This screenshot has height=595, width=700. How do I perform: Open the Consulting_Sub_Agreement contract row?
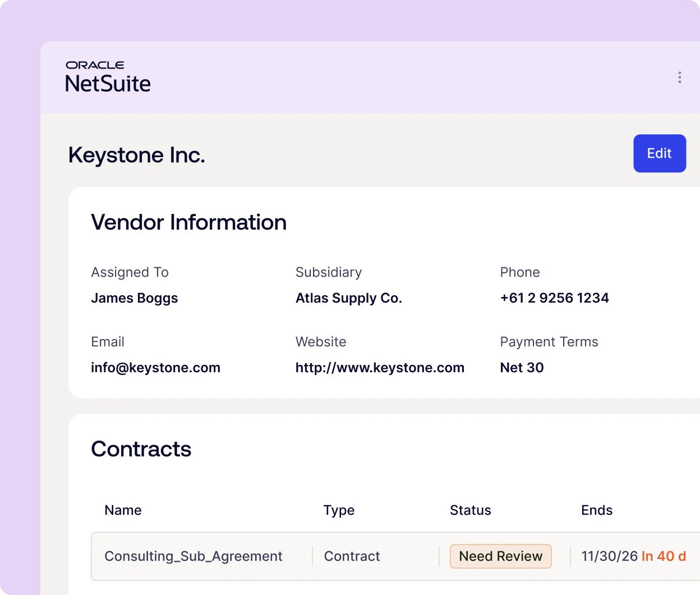point(395,556)
